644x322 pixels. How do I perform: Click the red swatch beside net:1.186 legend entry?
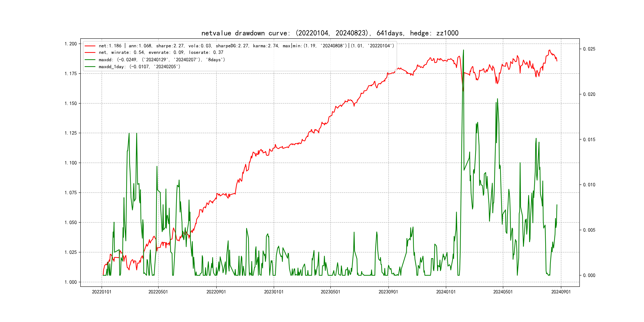tap(90, 46)
